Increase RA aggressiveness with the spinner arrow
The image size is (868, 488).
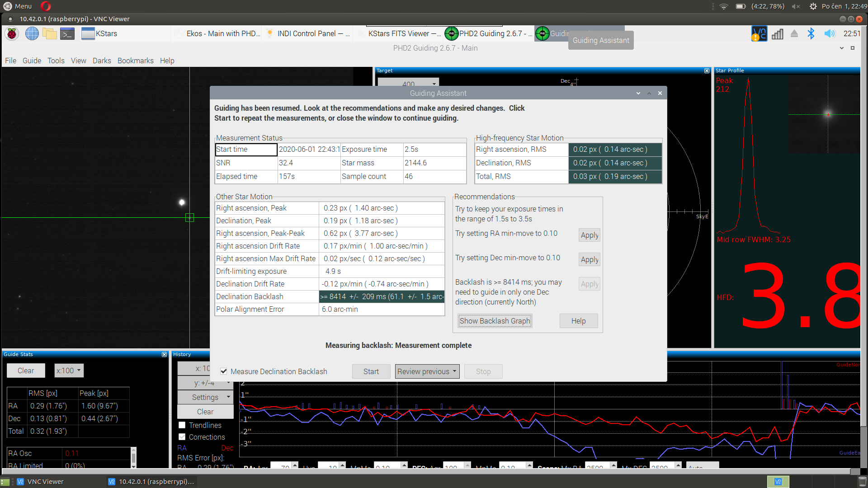pos(294,464)
